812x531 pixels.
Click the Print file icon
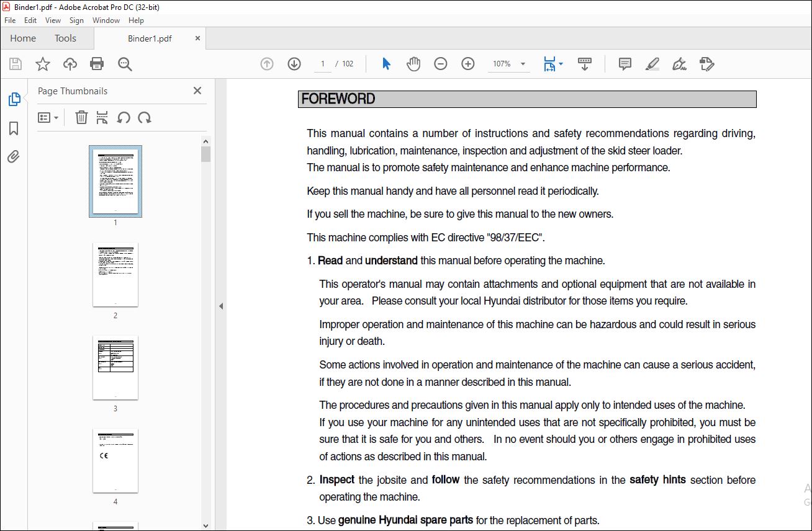(x=97, y=64)
